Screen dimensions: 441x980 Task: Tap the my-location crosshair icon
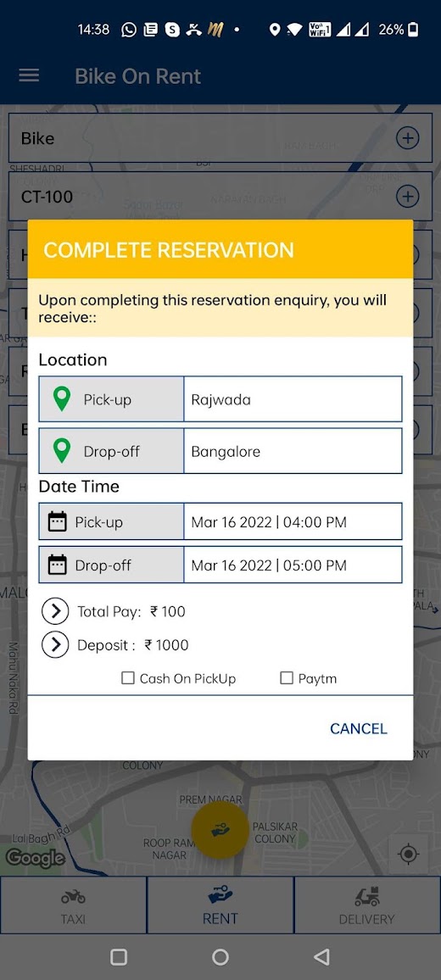click(x=409, y=853)
